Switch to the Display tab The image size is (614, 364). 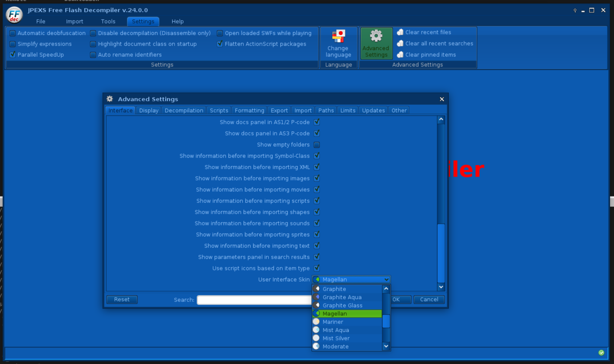pos(148,110)
